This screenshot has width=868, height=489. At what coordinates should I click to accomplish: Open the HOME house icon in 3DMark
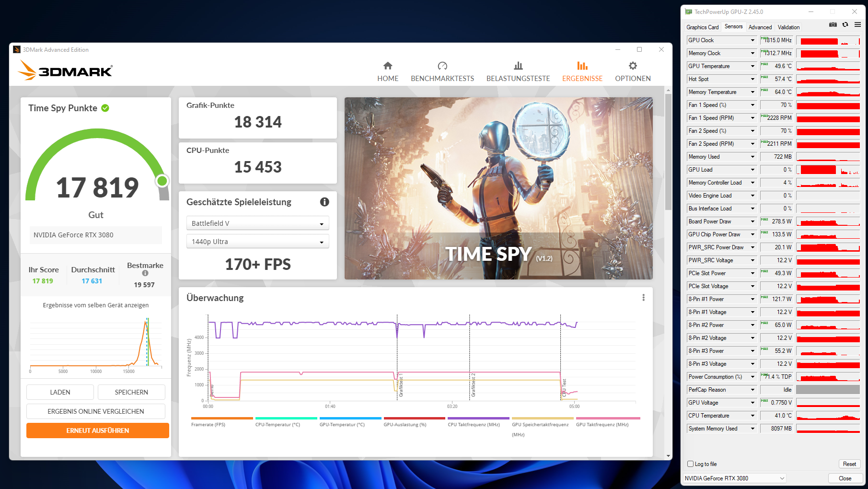388,66
